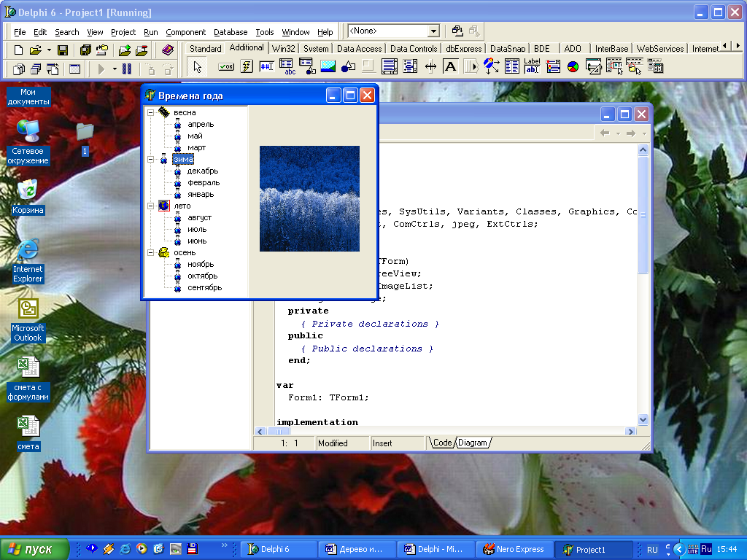This screenshot has width=747, height=560.
Task: Select the Shape component icon
Action: coord(349,67)
